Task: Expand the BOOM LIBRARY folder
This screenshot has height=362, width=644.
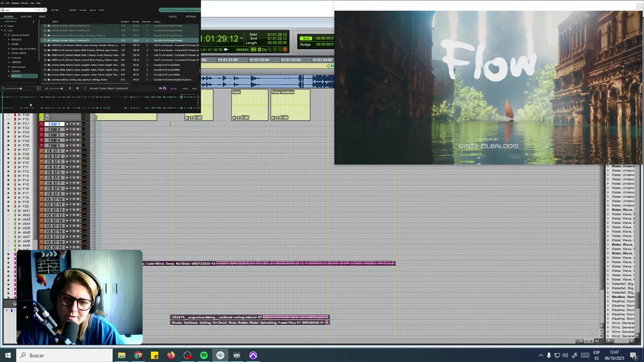Action: (x=9, y=53)
